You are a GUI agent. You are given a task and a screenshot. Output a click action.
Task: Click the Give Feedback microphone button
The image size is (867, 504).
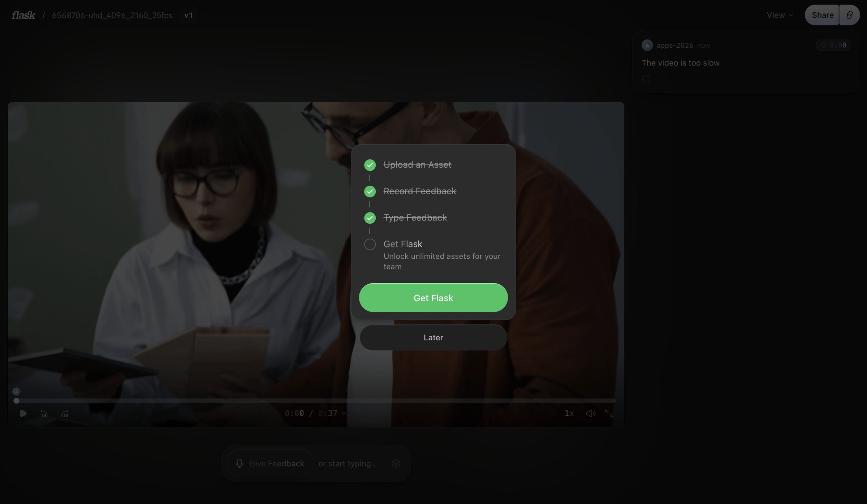coord(269,464)
